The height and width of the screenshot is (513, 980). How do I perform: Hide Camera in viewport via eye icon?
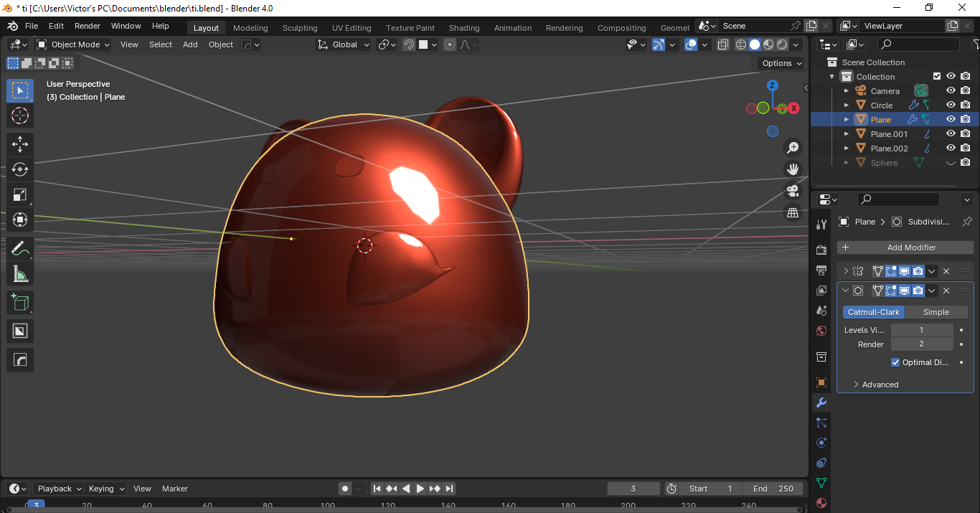(951, 91)
